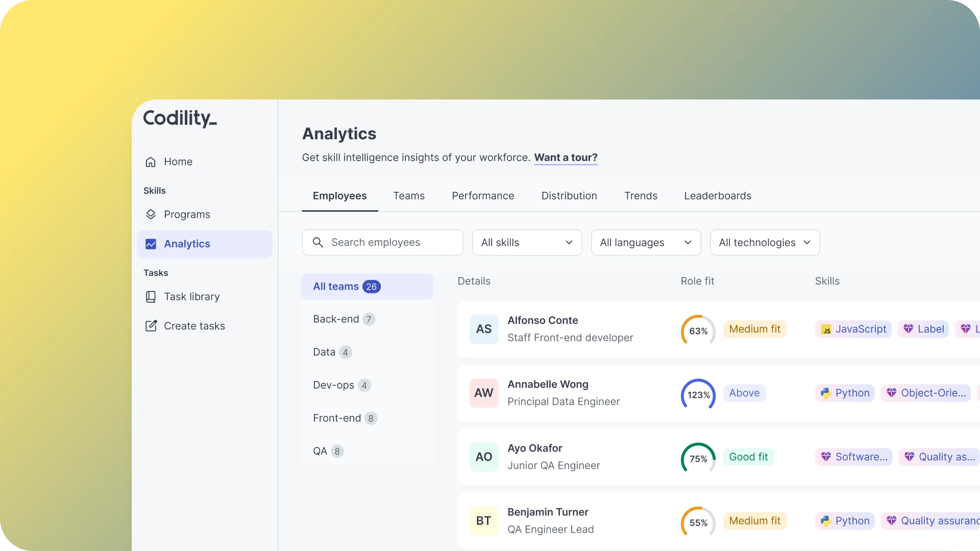Click the AW avatar for Annabelle Wong
Viewport: 980px width, 551px height.
pyautogui.click(x=484, y=393)
